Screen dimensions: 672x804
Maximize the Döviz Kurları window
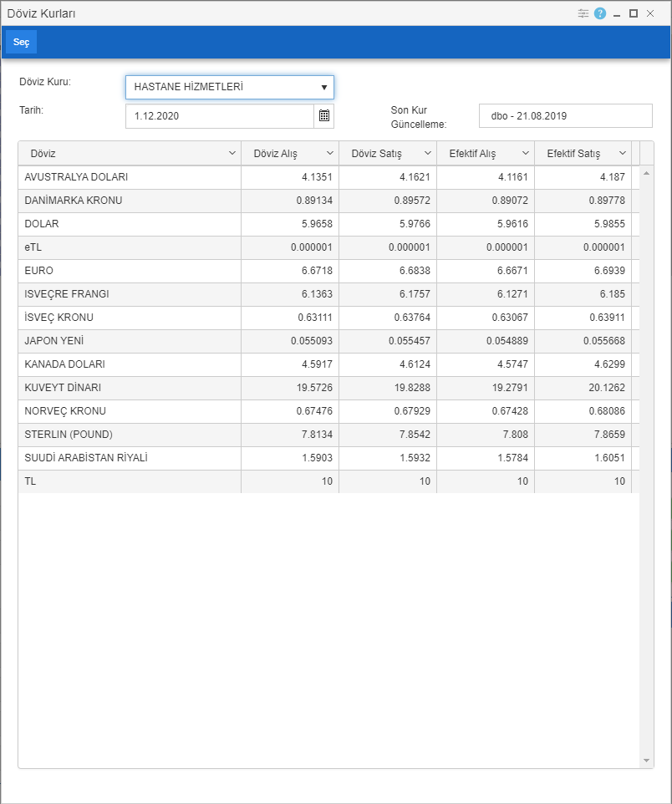634,14
